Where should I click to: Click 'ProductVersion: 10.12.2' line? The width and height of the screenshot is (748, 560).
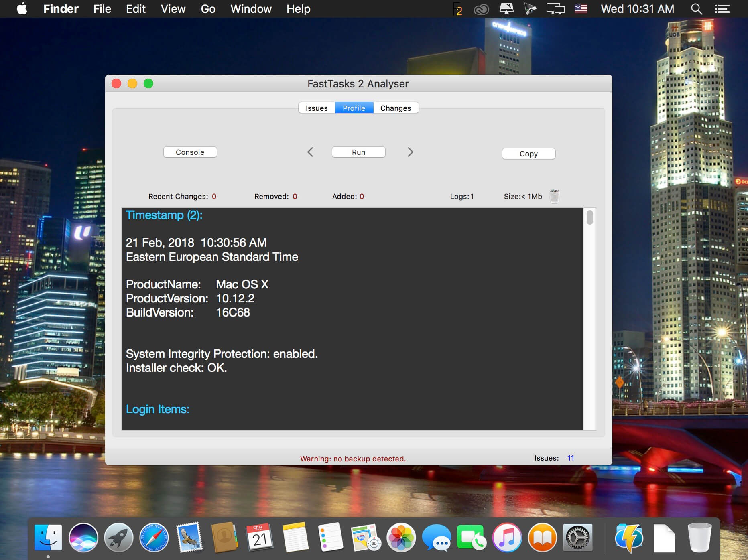[190, 298]
